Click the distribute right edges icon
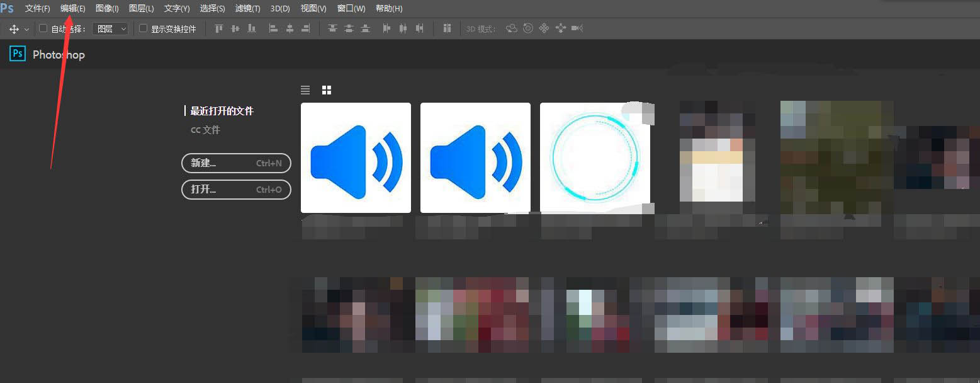 pyautogui.click(x=420, y=28)
